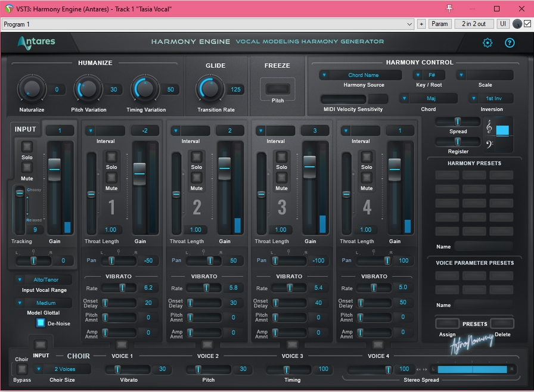
Task: Click the Voice 2 choir enable button
Action: tap(207, 345)
